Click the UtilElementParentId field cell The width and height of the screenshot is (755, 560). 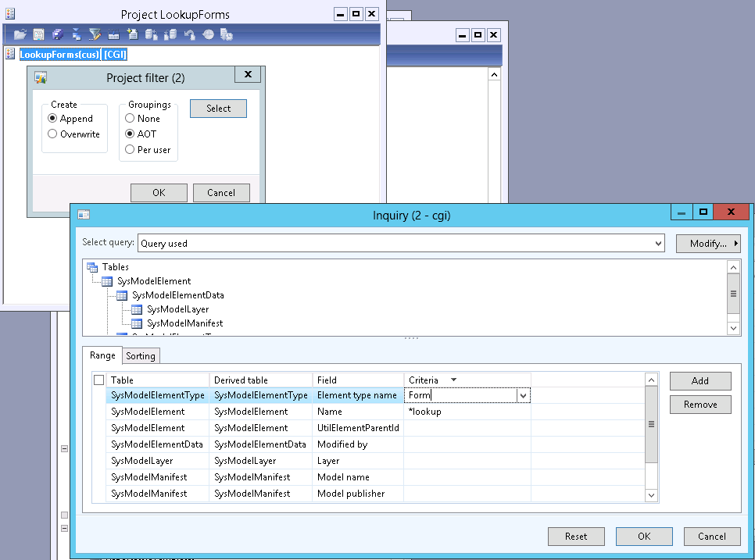coord(358,428)
